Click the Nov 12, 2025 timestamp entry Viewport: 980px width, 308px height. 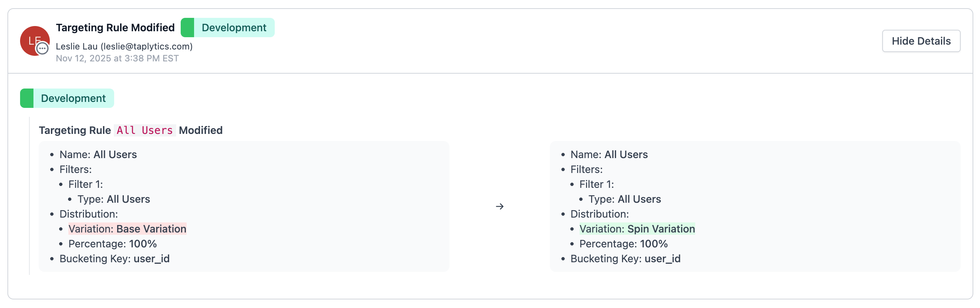[x=117, y=58]
